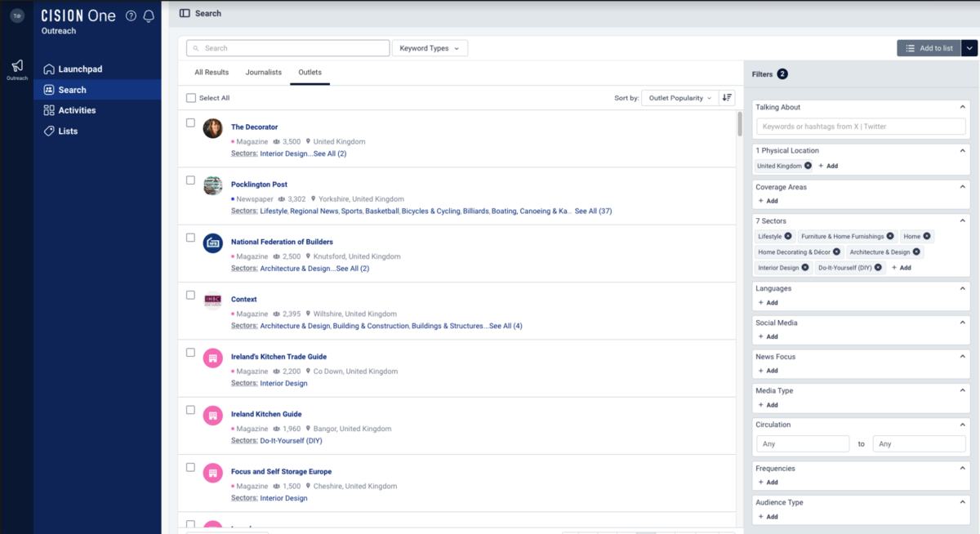Remove the United Kingdom location filter
980x534 pixels.
click(x=808, y=166)
